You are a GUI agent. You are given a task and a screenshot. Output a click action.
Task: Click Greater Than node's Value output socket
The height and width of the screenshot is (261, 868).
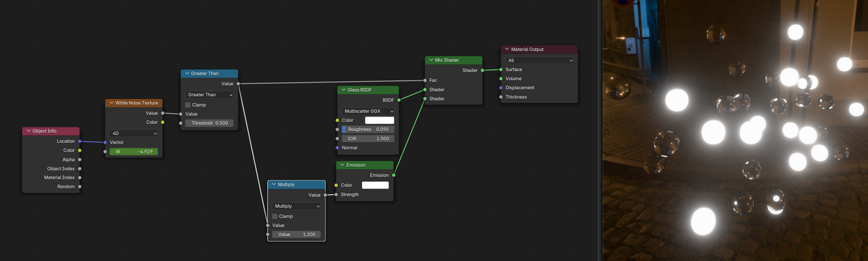click(238, 83)
